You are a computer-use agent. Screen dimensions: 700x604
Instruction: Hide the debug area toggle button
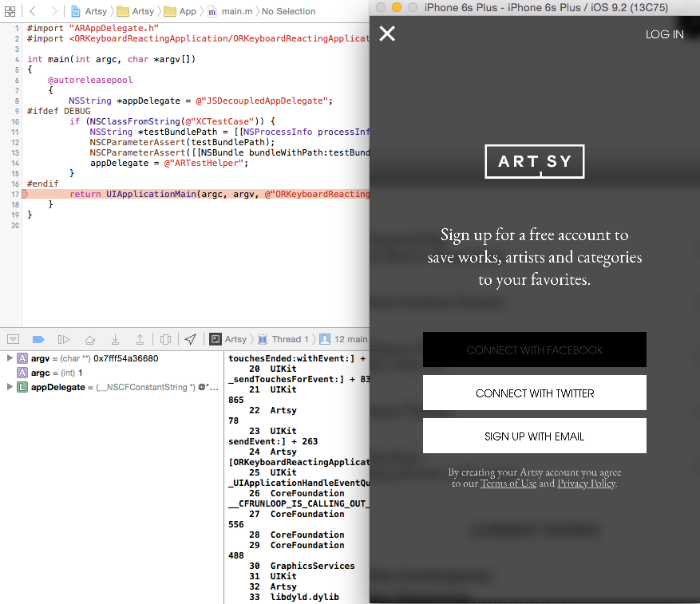[x=13, y=339]
